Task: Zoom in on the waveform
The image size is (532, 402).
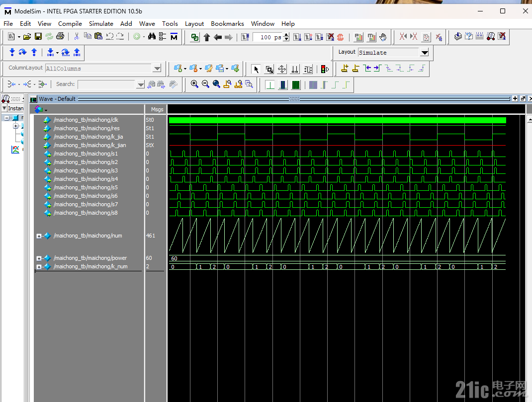Action: click(194, 84)
